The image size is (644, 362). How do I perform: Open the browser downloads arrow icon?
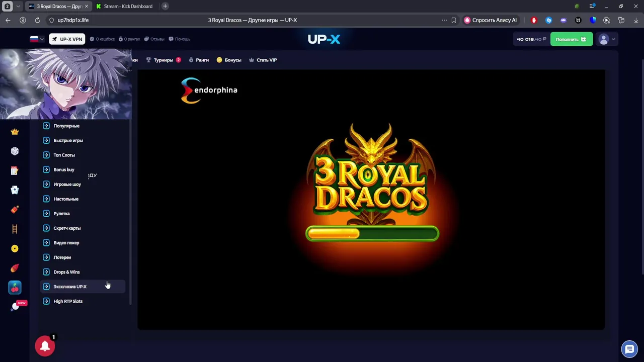(x=636, y=20)
